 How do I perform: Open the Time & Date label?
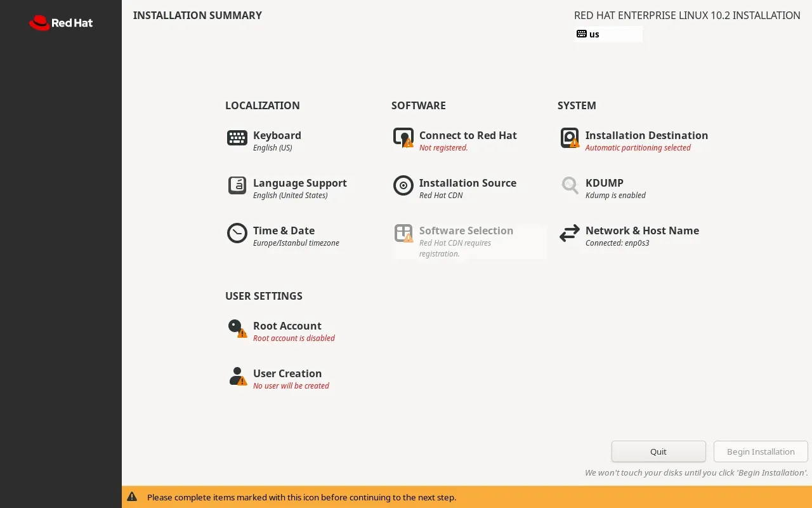[284, 231]
